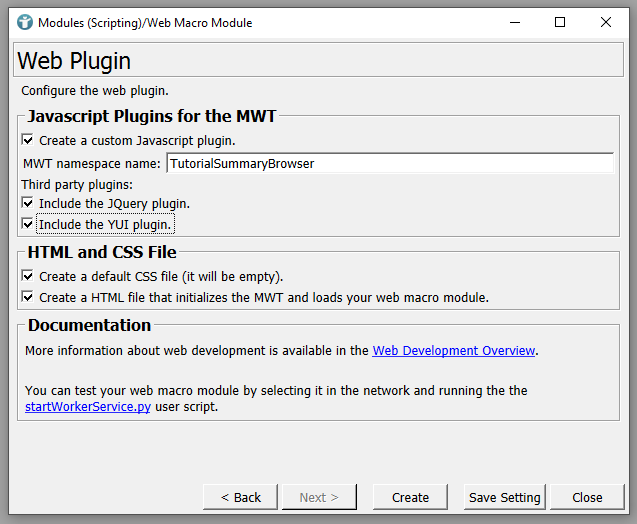Screen dimensions: 637x524
Task: Focus the MWT namespace name text field
Action: click(x=389, y=163)
